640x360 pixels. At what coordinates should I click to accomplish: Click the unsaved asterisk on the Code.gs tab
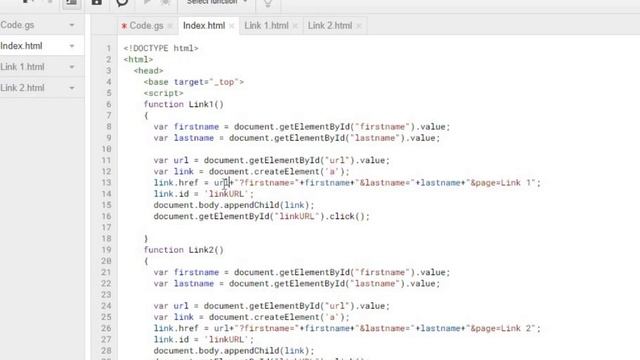click(x=124, y=26)
